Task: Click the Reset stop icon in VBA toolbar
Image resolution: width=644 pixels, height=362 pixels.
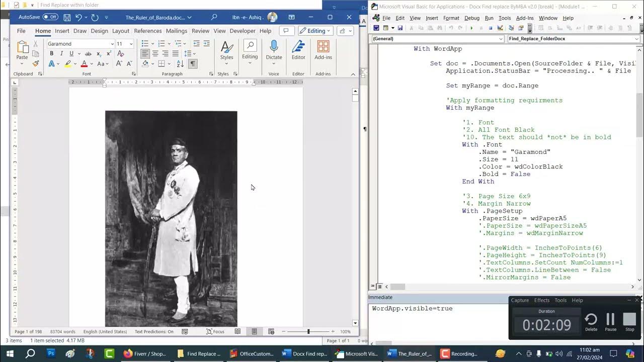Action: coord(491,28)
